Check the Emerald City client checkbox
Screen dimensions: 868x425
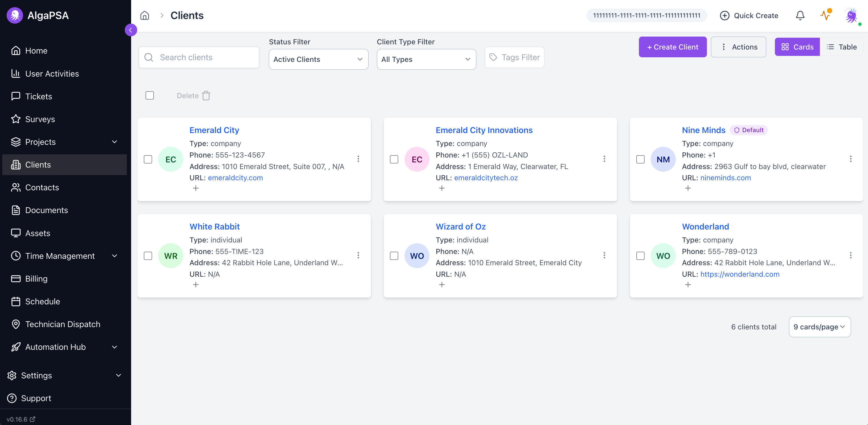(x=148, y=159)
